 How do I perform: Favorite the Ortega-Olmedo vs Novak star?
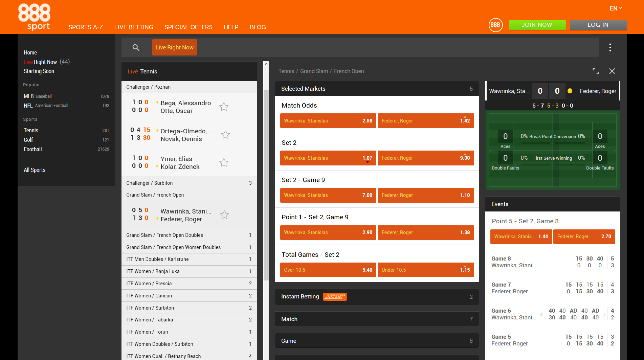[x=225, y=135]
